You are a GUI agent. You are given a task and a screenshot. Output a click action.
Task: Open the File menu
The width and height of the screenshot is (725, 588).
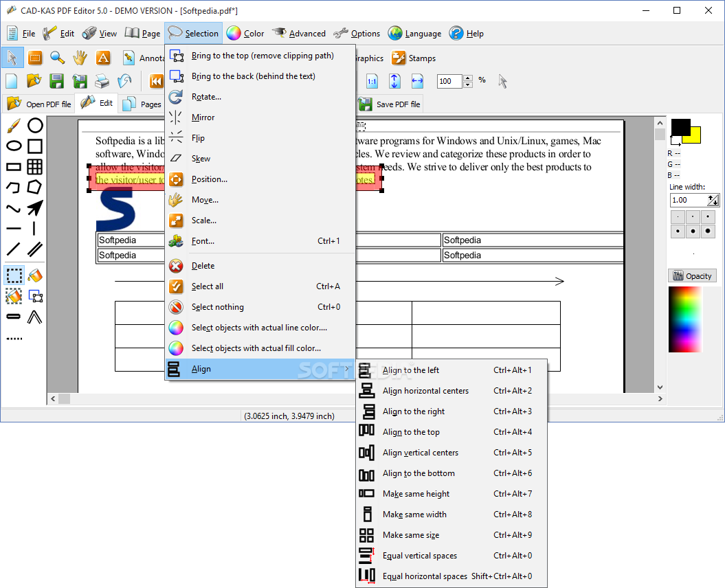click(21, 33)
